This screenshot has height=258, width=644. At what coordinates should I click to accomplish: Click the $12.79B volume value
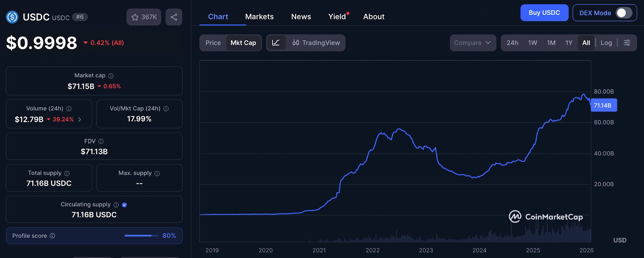29,119
